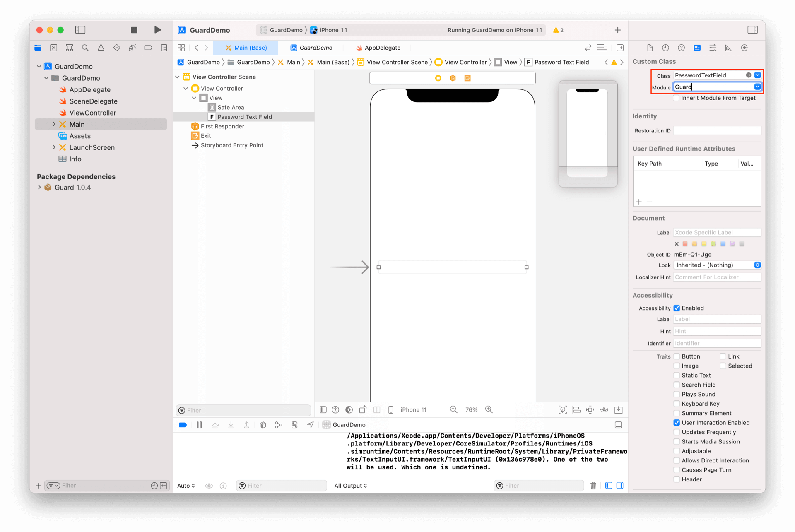Viewport: 795px width, 532px height.
Task: Click the Run play button
Action: tap(157, 30)
